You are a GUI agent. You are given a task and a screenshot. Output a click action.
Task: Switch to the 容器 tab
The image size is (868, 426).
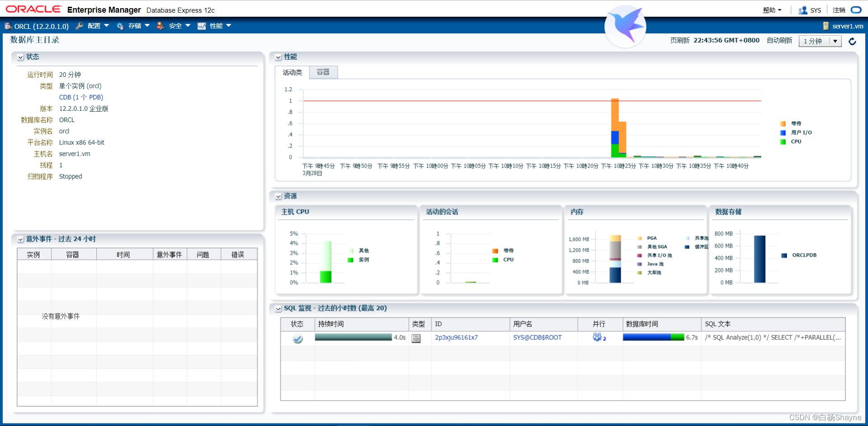click(x=323, y=72)
